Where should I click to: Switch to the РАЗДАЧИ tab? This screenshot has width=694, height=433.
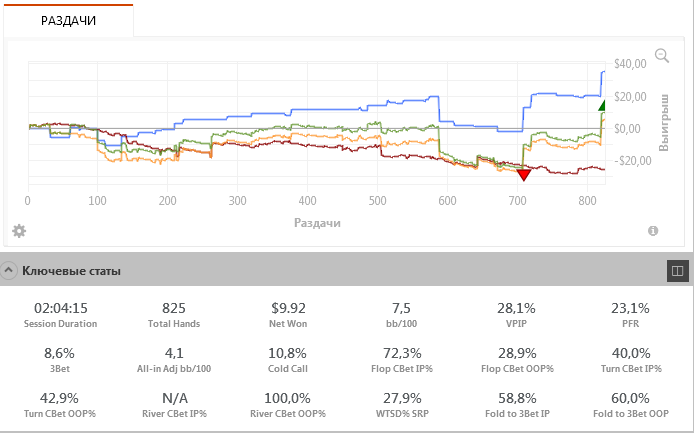click(x=69, y=20)
